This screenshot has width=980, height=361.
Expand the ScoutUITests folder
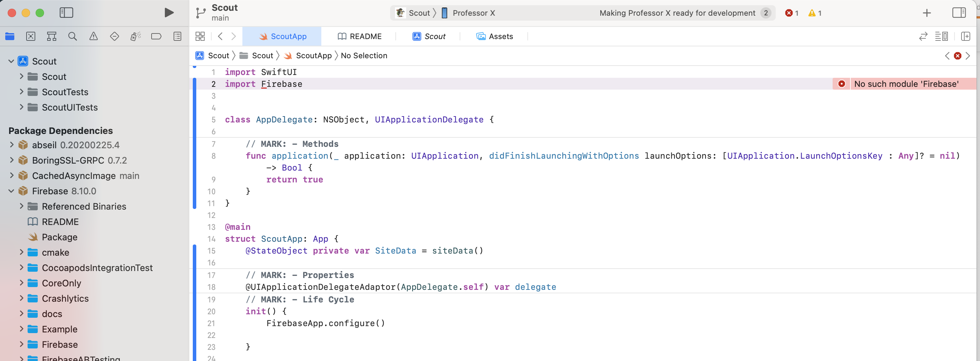(x=21, y=107)
